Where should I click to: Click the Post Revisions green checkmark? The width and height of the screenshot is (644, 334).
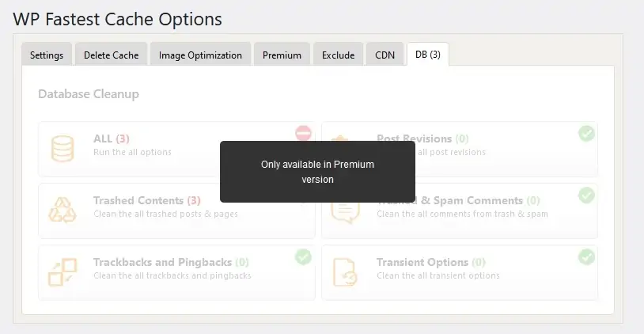point(586,133)
